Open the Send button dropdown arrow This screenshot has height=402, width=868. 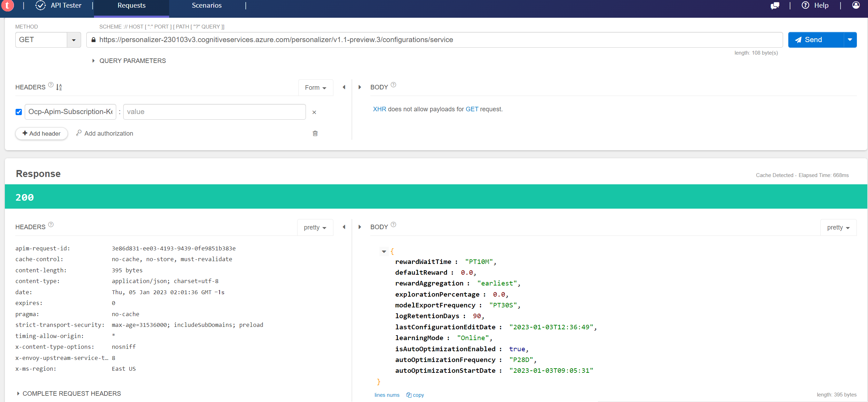[x=850, y=40]
